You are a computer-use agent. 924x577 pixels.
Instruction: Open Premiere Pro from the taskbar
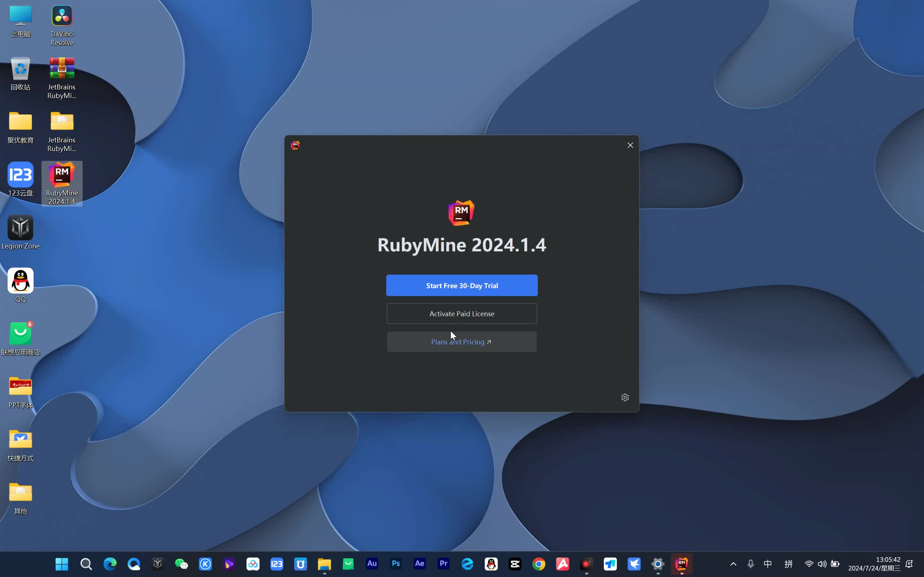443,564
